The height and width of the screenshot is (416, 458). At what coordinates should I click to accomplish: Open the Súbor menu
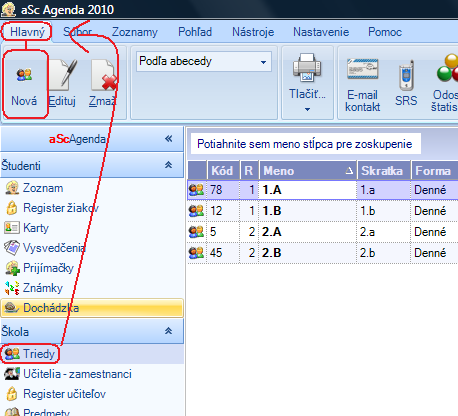[78, 32]
